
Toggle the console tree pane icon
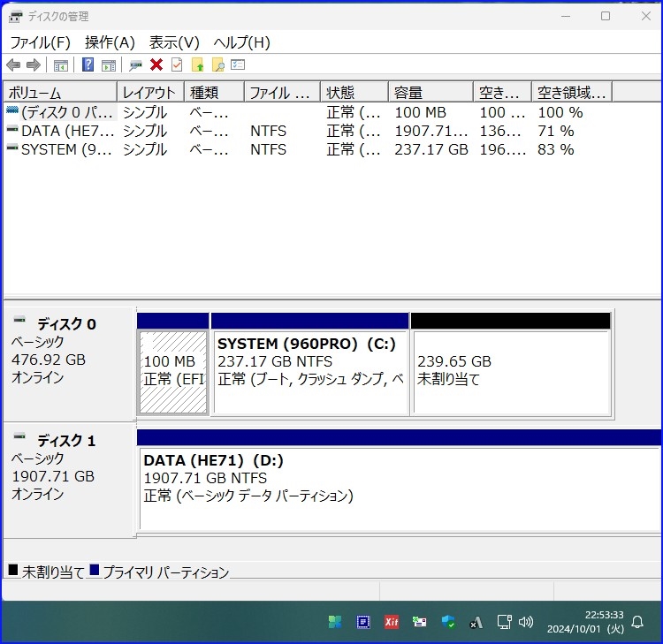[61, 65]
